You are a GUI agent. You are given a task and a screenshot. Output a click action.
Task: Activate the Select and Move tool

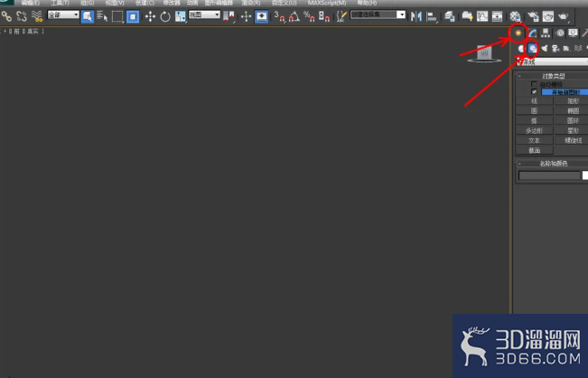point(150,16)
